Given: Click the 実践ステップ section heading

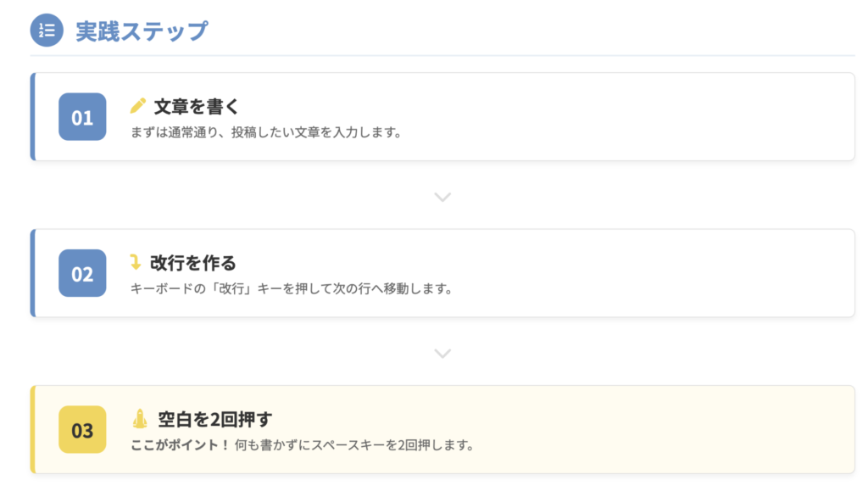Looking at the screenshot, I should pos(142,31).
